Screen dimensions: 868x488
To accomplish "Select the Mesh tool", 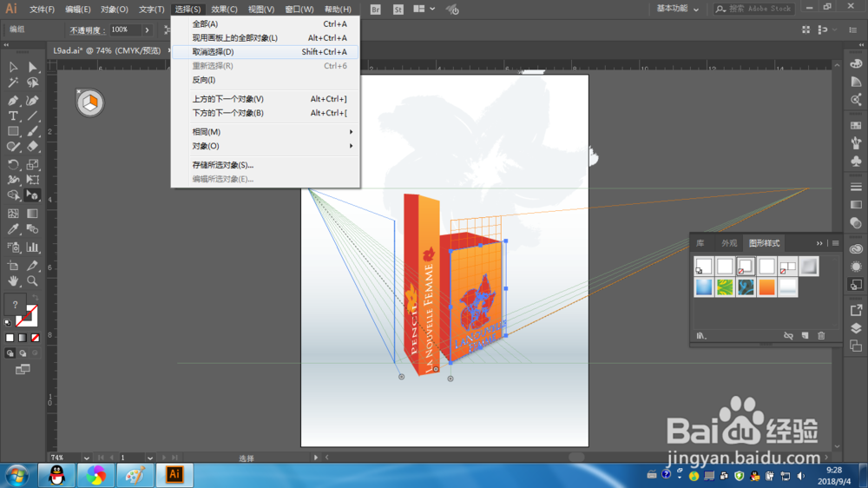I will point(13,214).
